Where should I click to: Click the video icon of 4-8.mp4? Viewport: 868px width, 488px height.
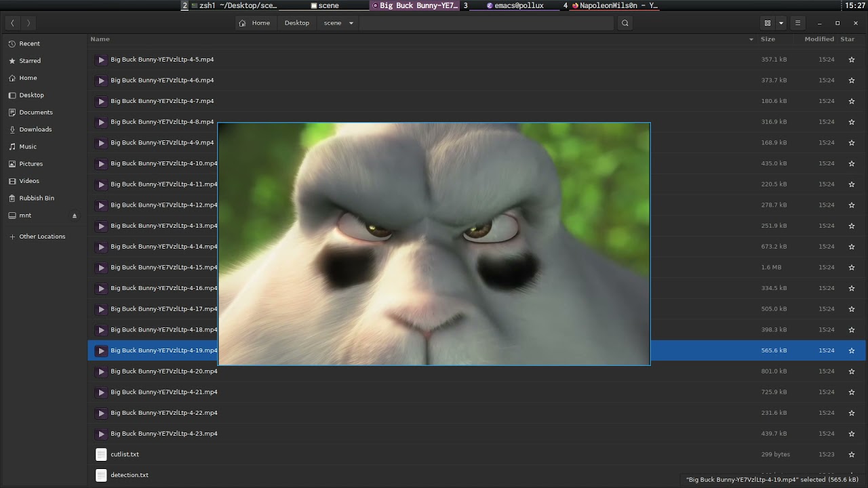(101, 122)
